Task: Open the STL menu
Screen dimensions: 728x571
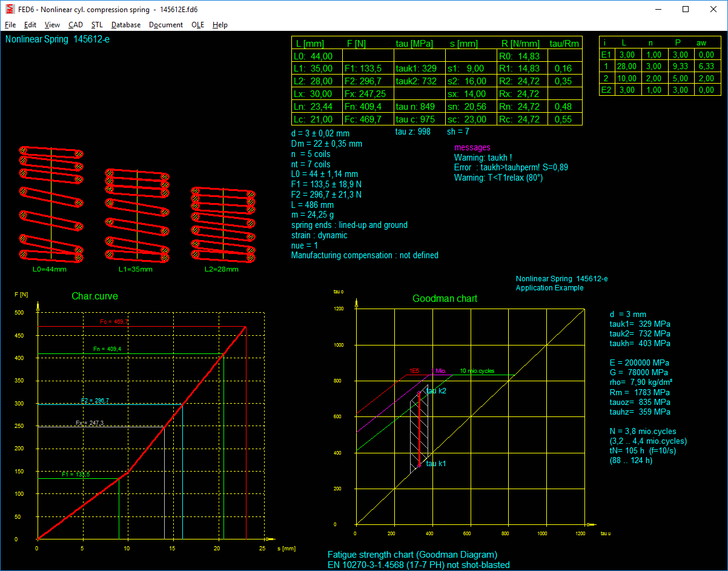Action: [97, 25]
